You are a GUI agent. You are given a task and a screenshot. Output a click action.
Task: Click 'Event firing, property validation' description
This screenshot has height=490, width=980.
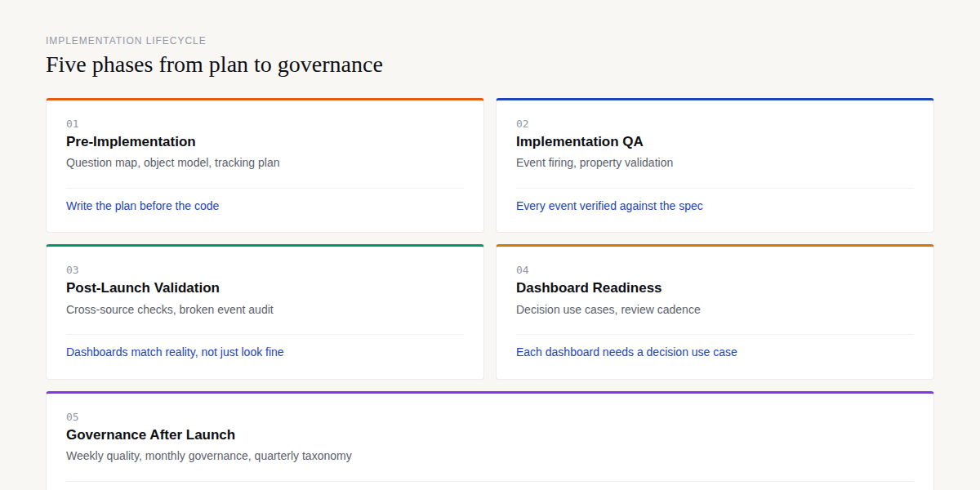pyautogui.click(x=595, y=163)
